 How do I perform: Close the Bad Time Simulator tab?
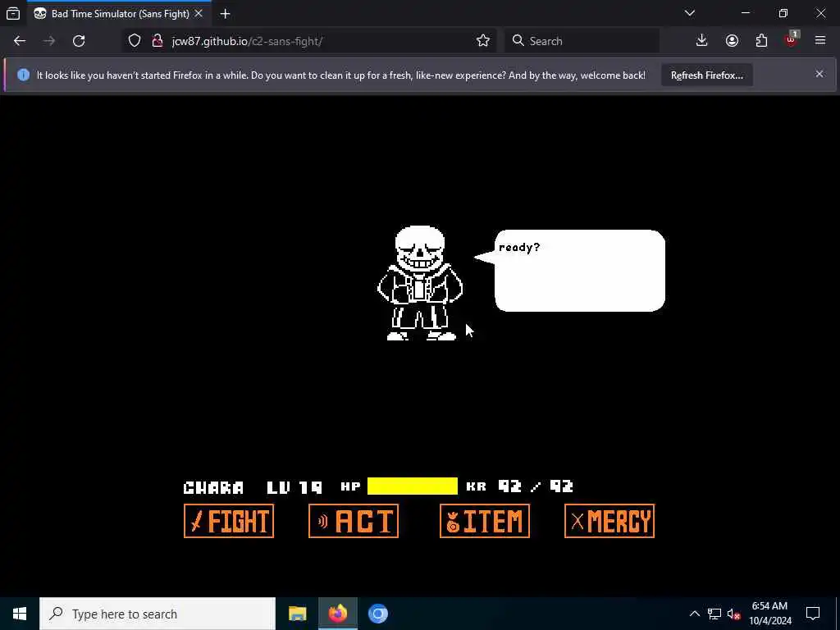pyautogui.click(x=199, y=14)
